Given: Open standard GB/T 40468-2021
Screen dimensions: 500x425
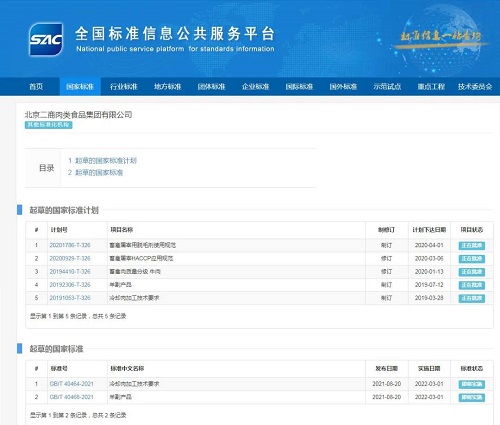Looking at the screenshot, I should [x=72, y=397].
